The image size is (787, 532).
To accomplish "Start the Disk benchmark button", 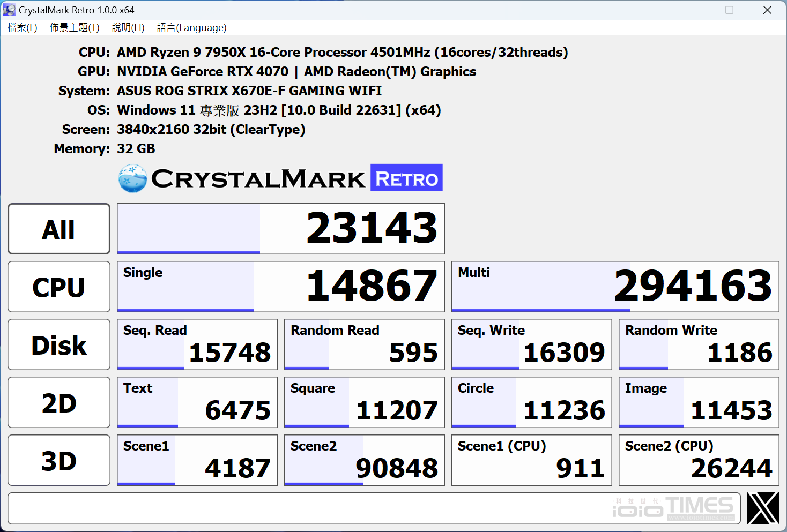I will point(59,344).
